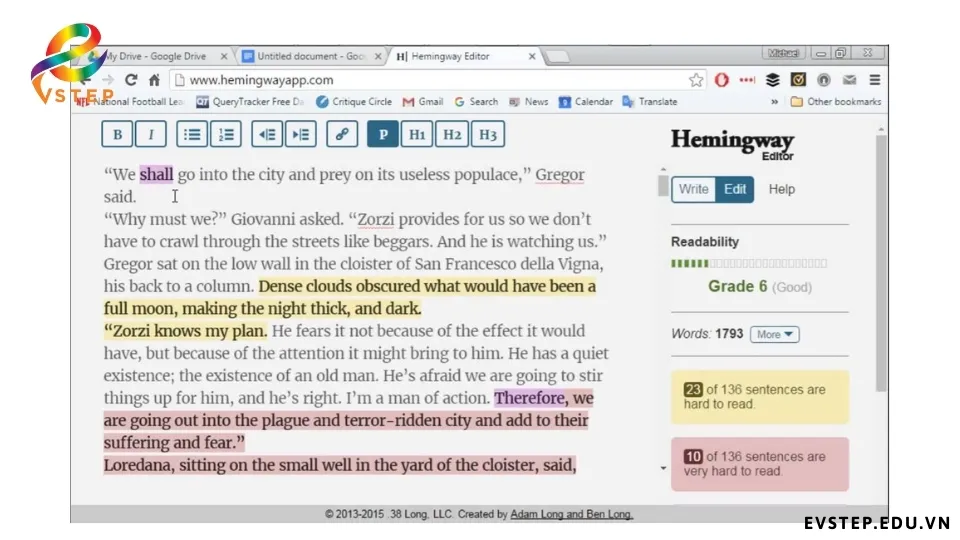Open the Help page
The height and width of the screenshot is (540, 960).
(782, 189)
